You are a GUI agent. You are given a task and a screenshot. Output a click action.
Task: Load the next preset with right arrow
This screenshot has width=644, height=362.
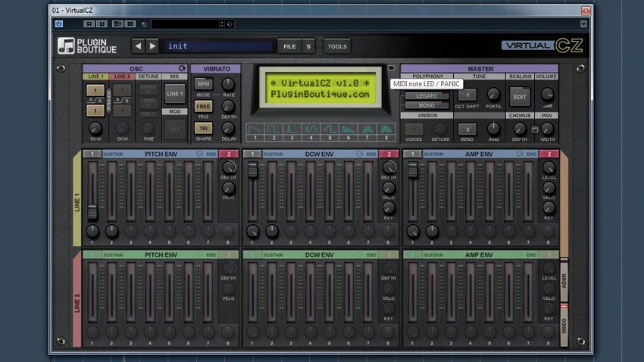pyautogui.click(x=152, y=46)
